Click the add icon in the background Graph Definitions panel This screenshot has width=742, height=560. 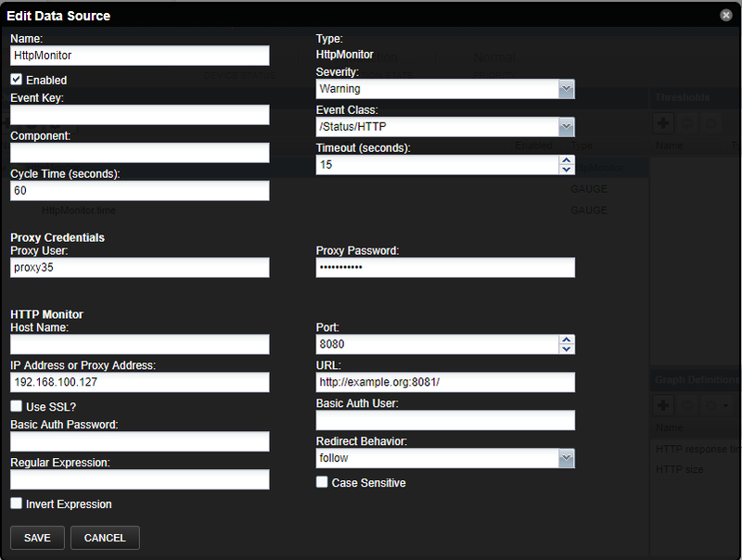[x=663, y=405]
